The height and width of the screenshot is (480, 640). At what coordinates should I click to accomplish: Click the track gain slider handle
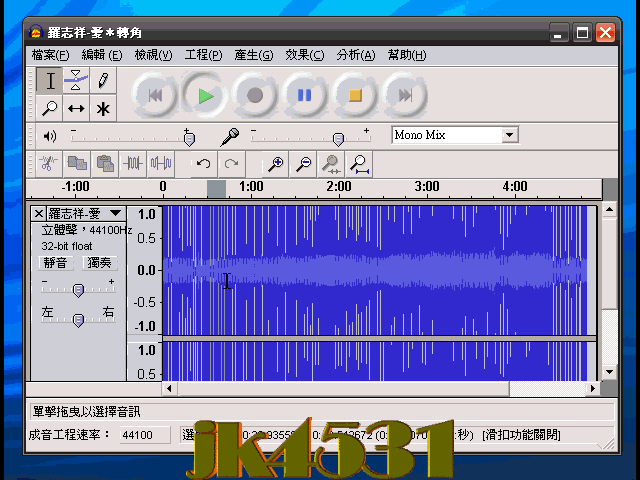point(78,290)
